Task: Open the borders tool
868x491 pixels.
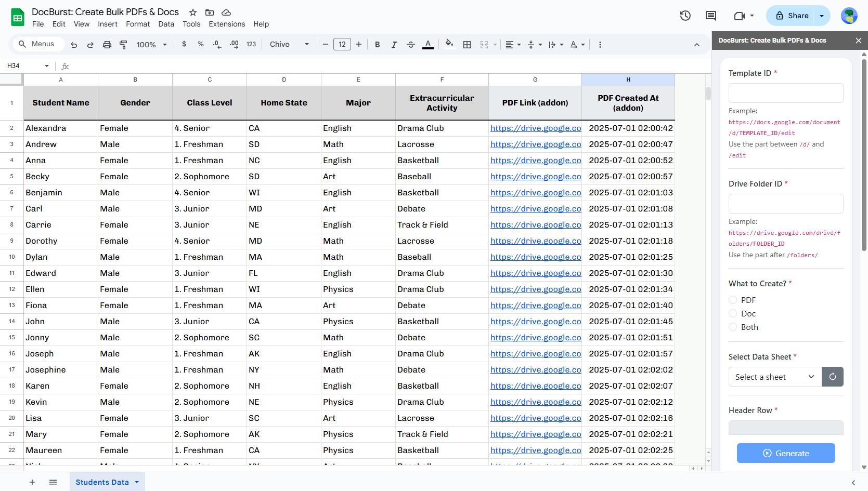Action: [x=467, y=45]
